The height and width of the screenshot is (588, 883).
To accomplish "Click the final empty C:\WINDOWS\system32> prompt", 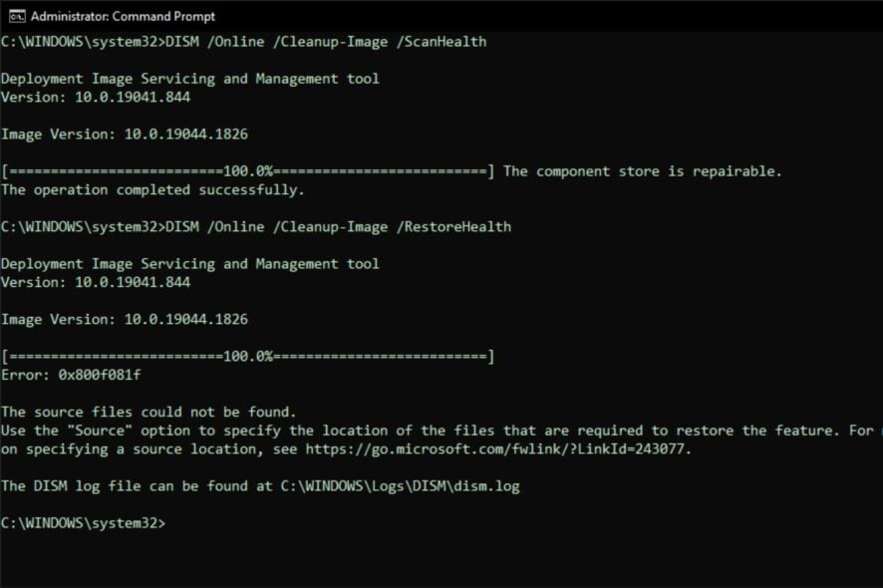I will [x=84, y=522].
